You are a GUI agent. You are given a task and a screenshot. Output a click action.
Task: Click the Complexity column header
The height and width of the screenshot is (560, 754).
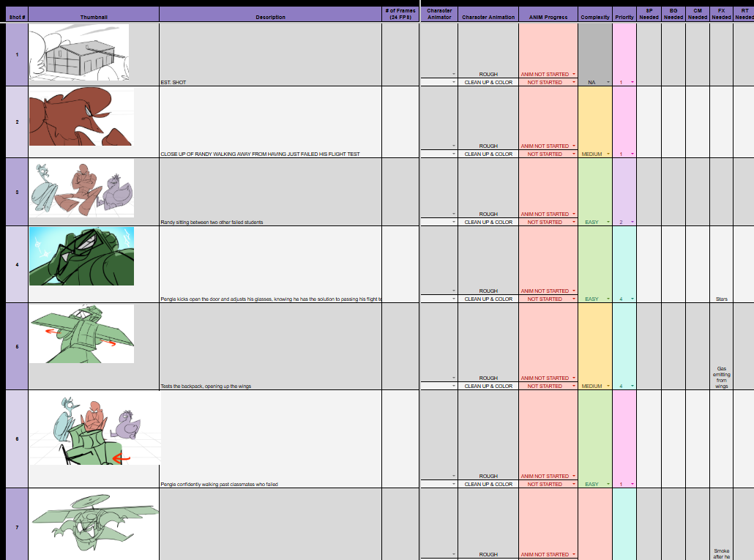point(595,14)
